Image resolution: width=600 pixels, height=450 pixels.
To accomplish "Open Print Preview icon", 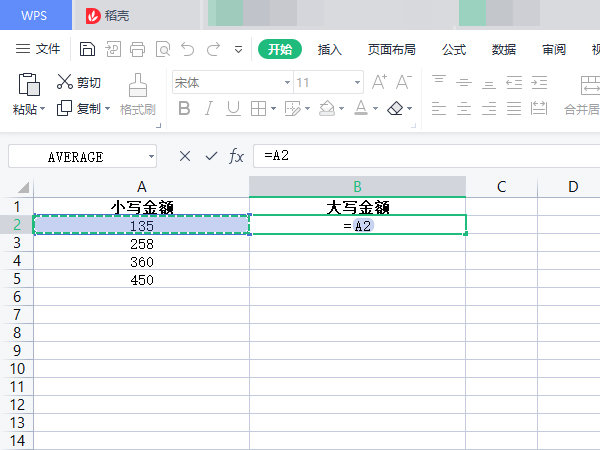I will pyautogui.click(x=163, y=49).
